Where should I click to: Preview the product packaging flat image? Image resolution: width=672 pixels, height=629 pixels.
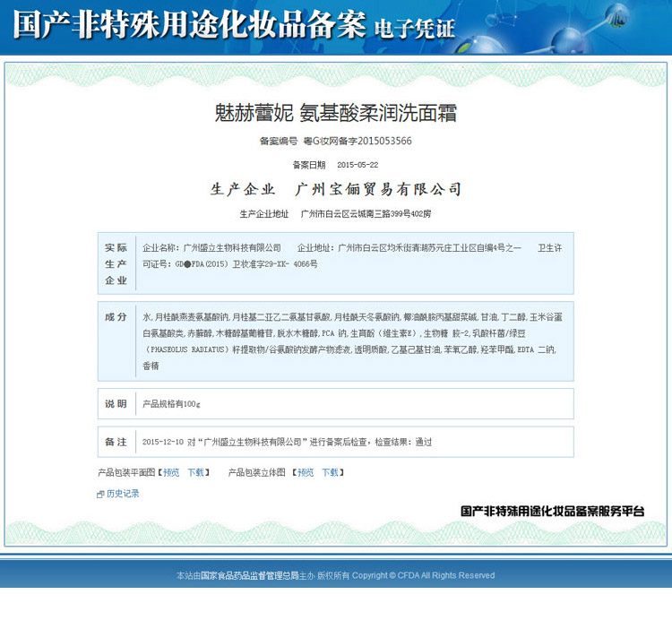171,472
